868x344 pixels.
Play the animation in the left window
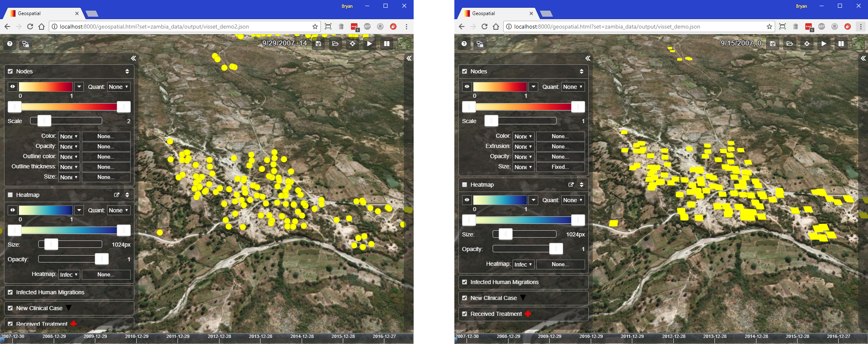370,44
